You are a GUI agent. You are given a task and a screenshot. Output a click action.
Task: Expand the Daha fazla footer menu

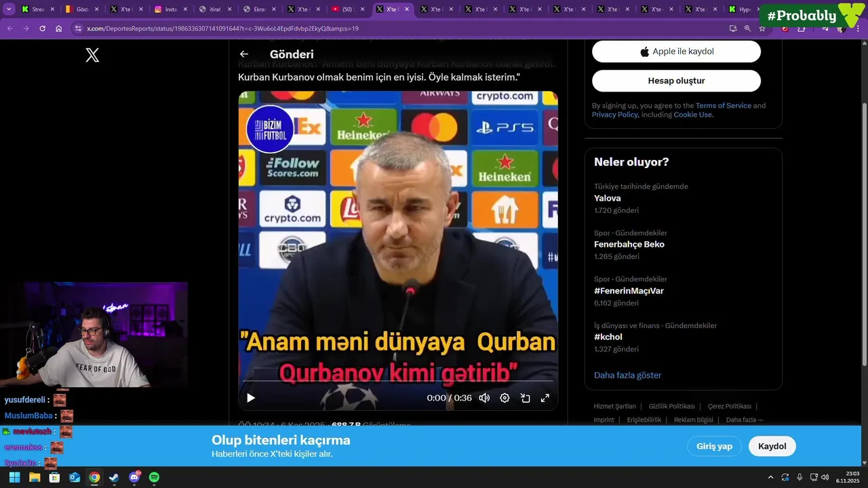coord(744,420)
